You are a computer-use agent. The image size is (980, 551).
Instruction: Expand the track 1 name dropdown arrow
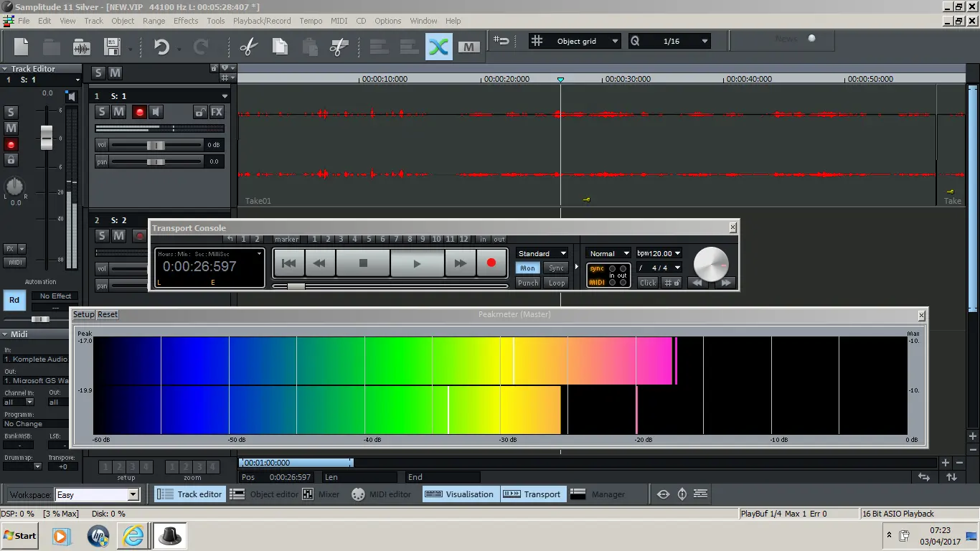(225, 96)
